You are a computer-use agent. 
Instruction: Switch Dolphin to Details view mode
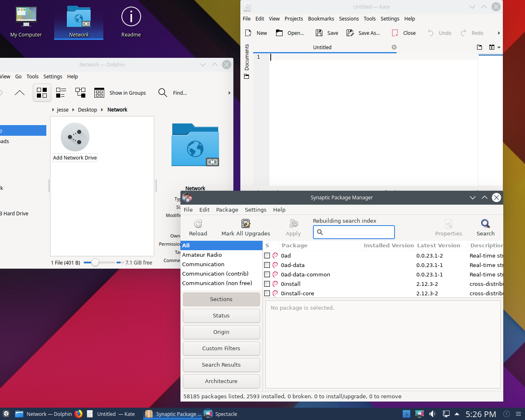tap(80, 93)
